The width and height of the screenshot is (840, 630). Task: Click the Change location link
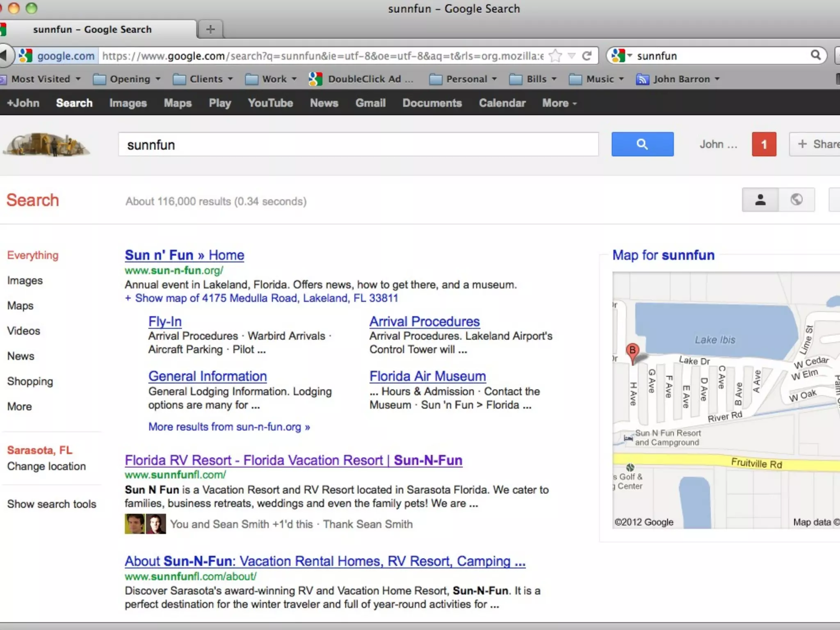click(x=46, y=466)
